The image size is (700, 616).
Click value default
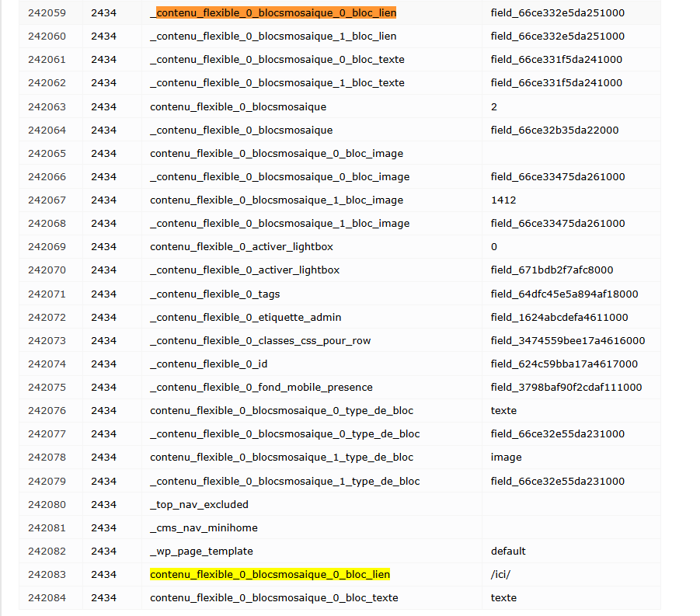[508, 552]
